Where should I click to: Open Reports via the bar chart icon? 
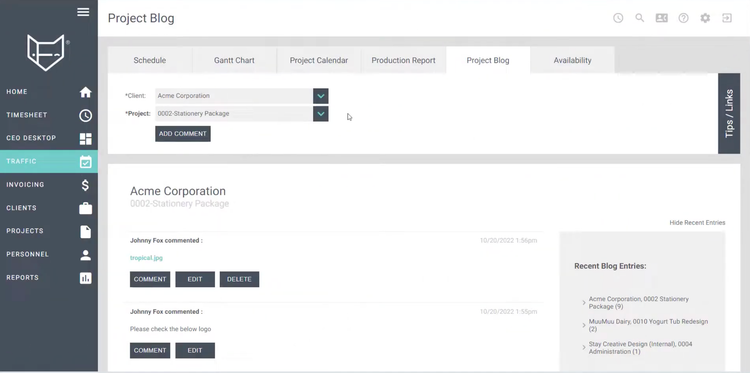(x=86, y=278)
